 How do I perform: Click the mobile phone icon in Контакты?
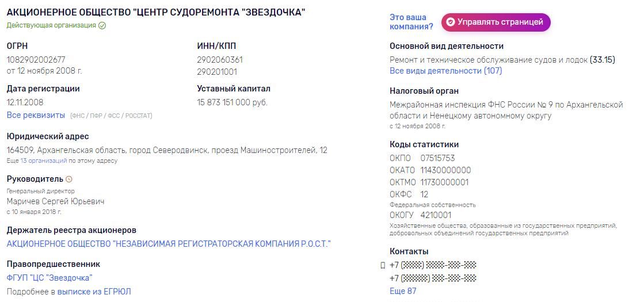383,265
